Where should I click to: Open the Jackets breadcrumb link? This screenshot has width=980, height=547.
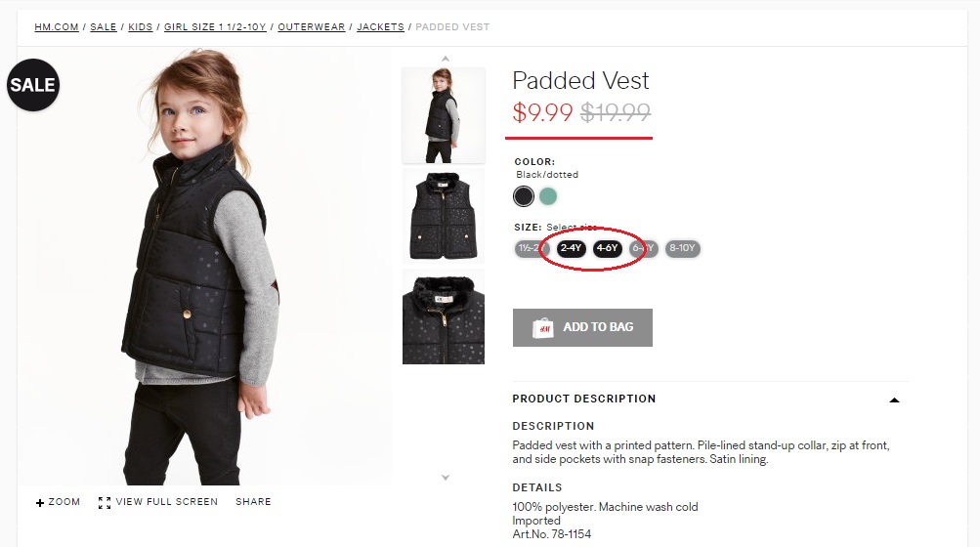[x=380, y=27]
